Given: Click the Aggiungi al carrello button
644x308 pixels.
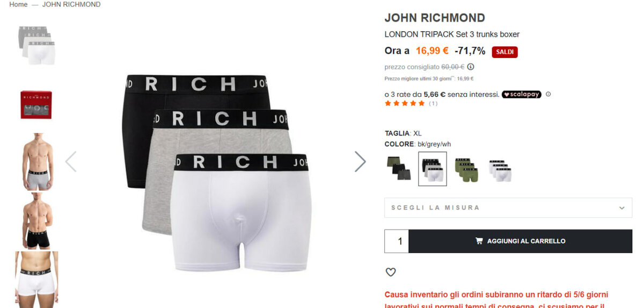Looking at the screenshot, I should (x=521, y=241).
